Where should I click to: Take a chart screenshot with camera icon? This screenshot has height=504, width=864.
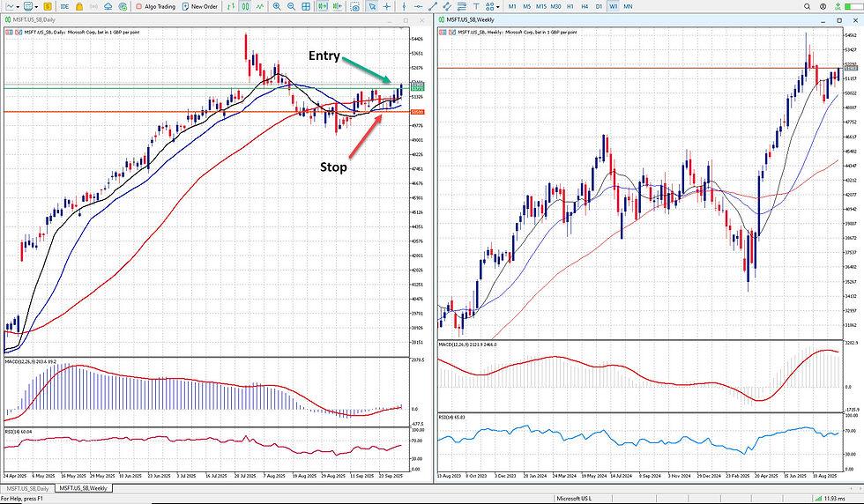[x=356, y=7]
